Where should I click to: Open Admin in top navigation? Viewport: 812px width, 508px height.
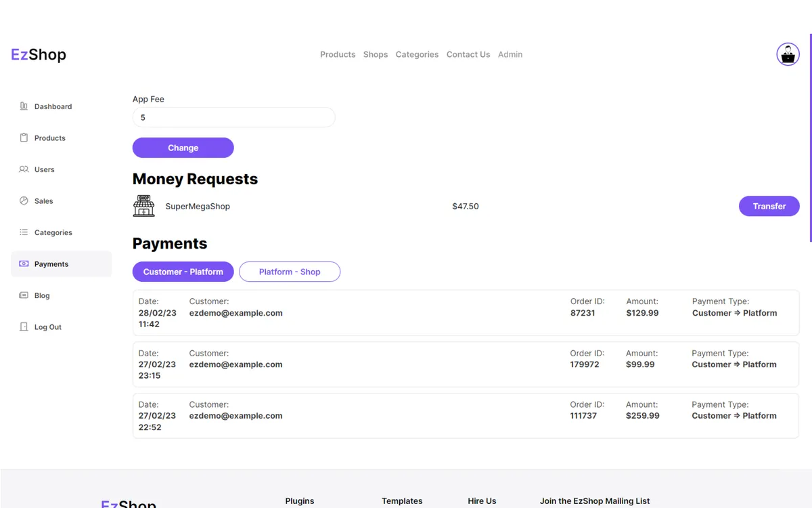(510, 54)
